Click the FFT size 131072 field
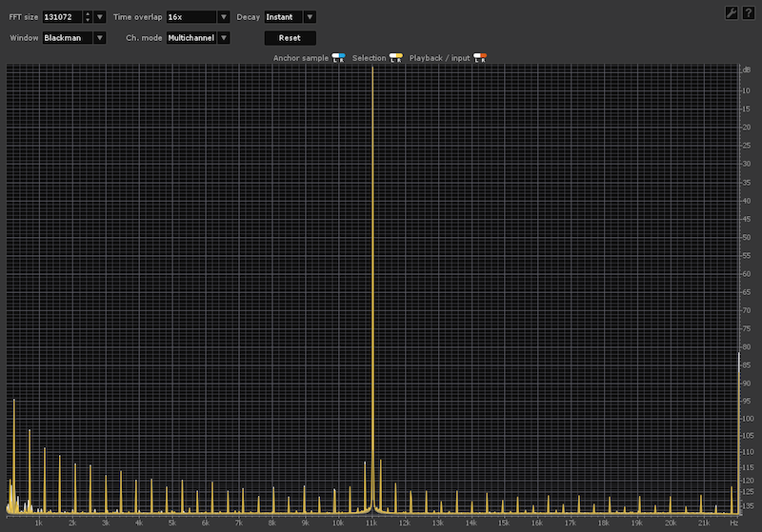The image size is (762, 532). point(63,17)
